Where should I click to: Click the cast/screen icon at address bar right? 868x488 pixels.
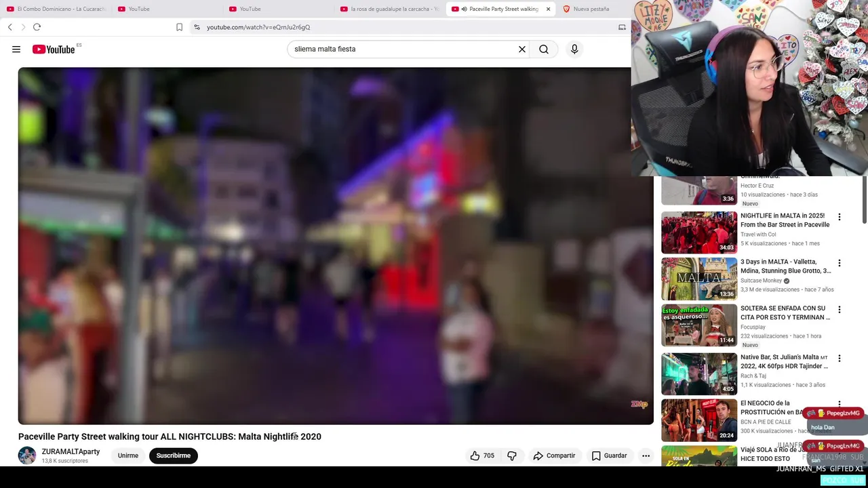pyautogui.click(x=622, y=27)
